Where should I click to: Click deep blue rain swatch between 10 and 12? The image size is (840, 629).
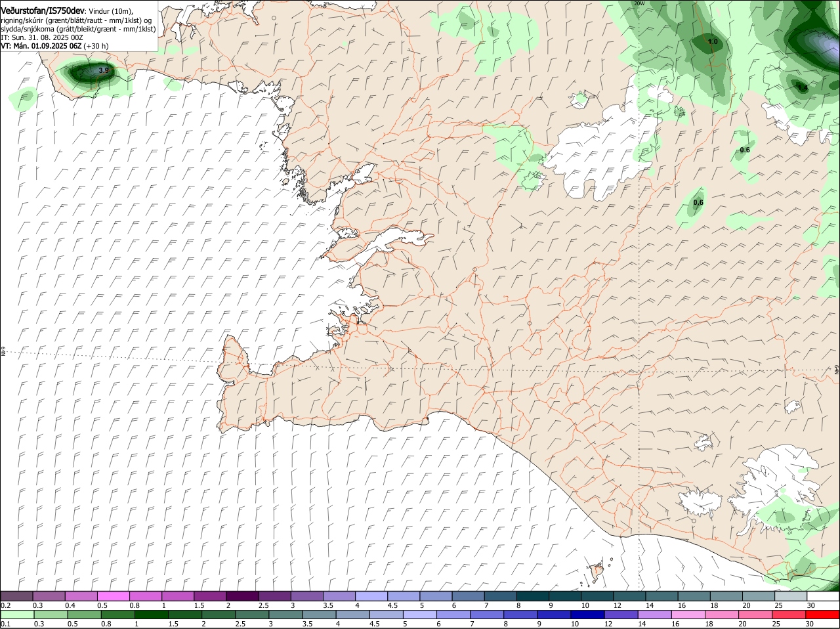pos(589,615)
